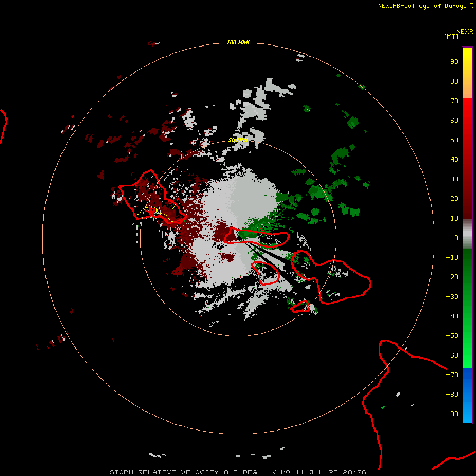Click the positive 50 scale value
Screen dimensions: 476x476
coord(454,140)
